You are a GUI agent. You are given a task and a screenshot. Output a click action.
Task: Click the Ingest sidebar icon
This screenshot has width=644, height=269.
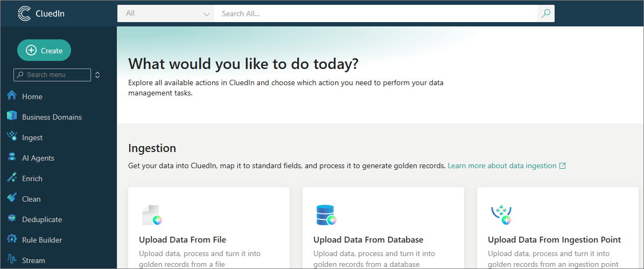click(12, 137)
